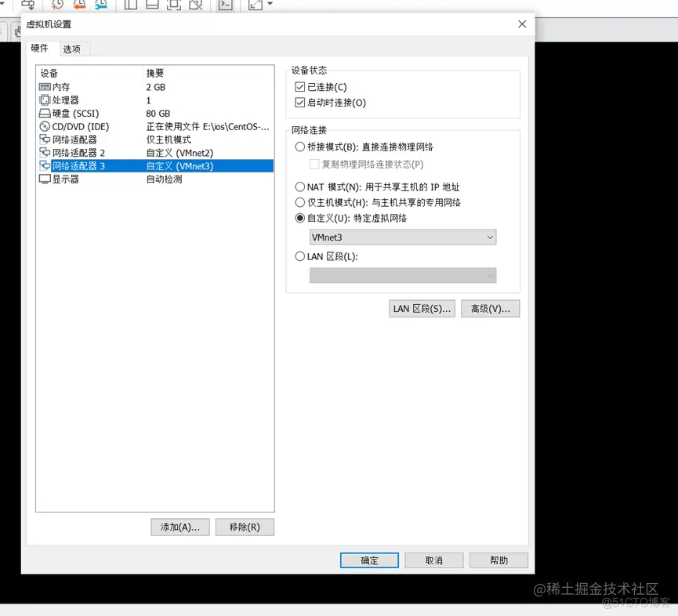The width and height of the screenshot is (678, 616).
Task: Disable 启动时连接(O) option
Action: (x=300, y=102)
